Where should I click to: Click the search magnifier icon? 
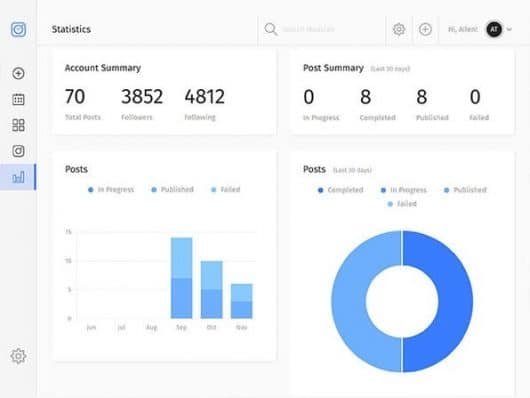[x=270, y=29]
